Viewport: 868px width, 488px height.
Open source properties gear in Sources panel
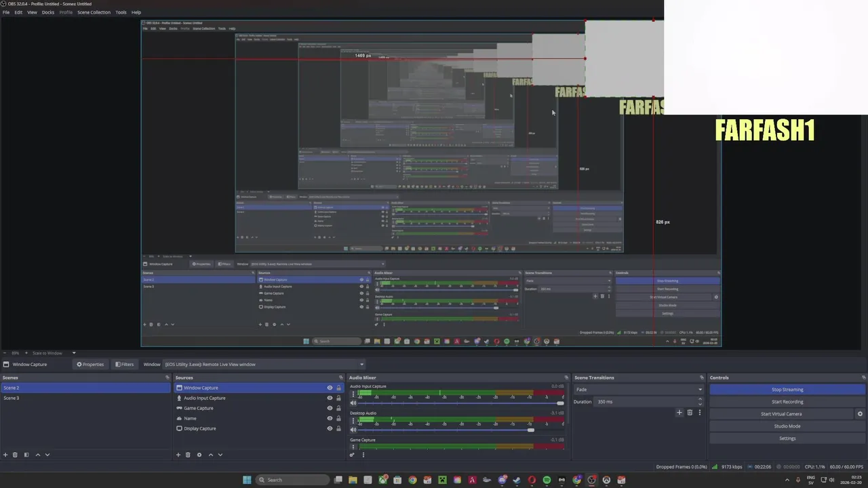199,455
